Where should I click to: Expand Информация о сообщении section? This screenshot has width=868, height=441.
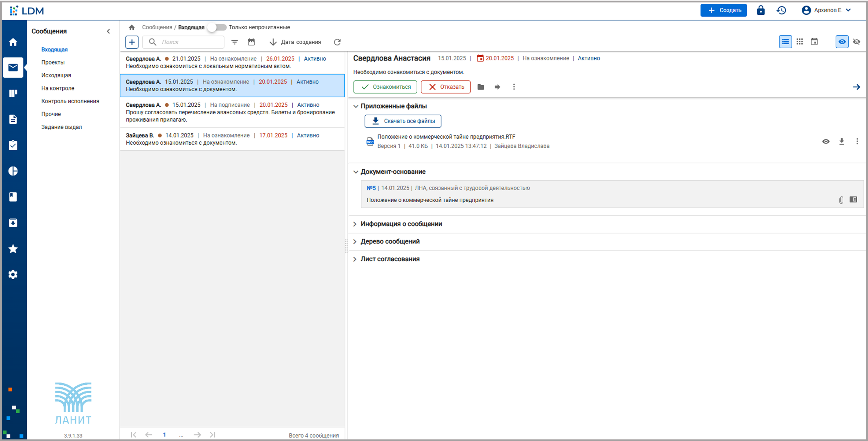click(x=355, y=224)
